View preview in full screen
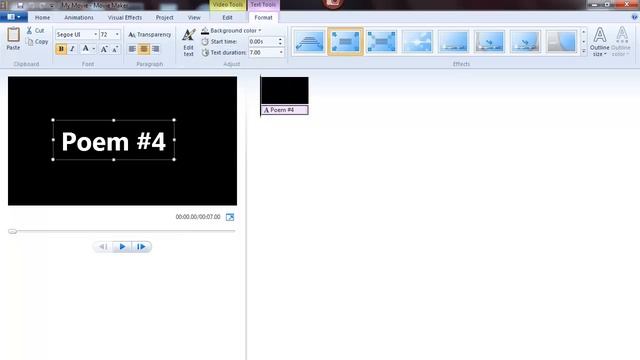 [x=230, y=217]
